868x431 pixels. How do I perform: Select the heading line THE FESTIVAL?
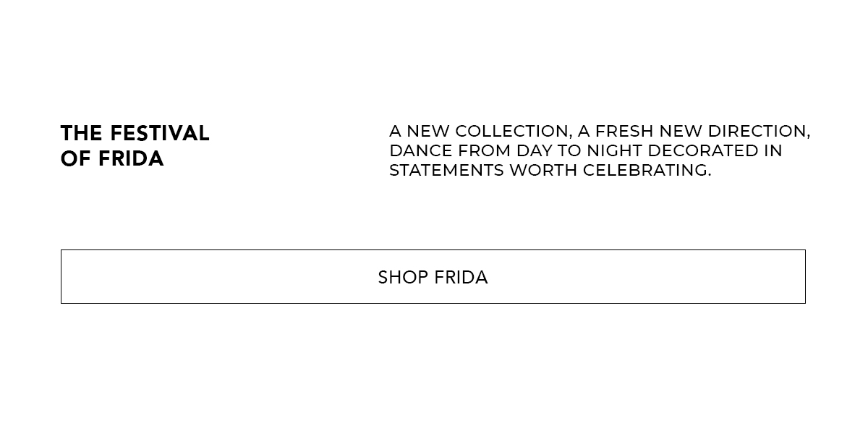click(135, 134)
